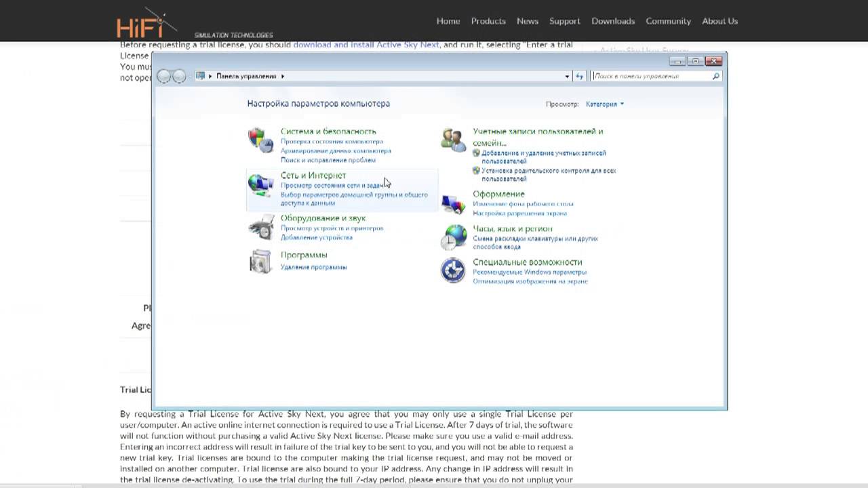This screenshot has width=868, height=488.
Task: Click the refresh button beside address bar
Action: coord(580,77)
